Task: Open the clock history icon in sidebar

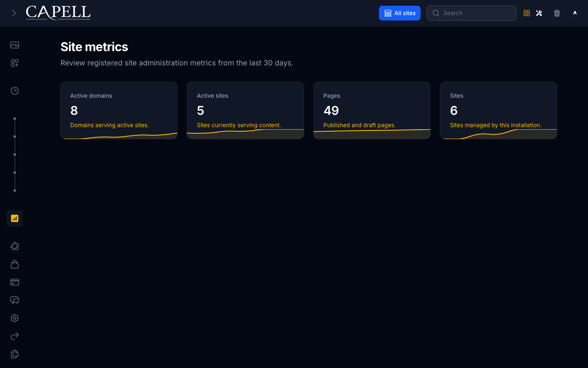Action: click(x=15, y=91)
